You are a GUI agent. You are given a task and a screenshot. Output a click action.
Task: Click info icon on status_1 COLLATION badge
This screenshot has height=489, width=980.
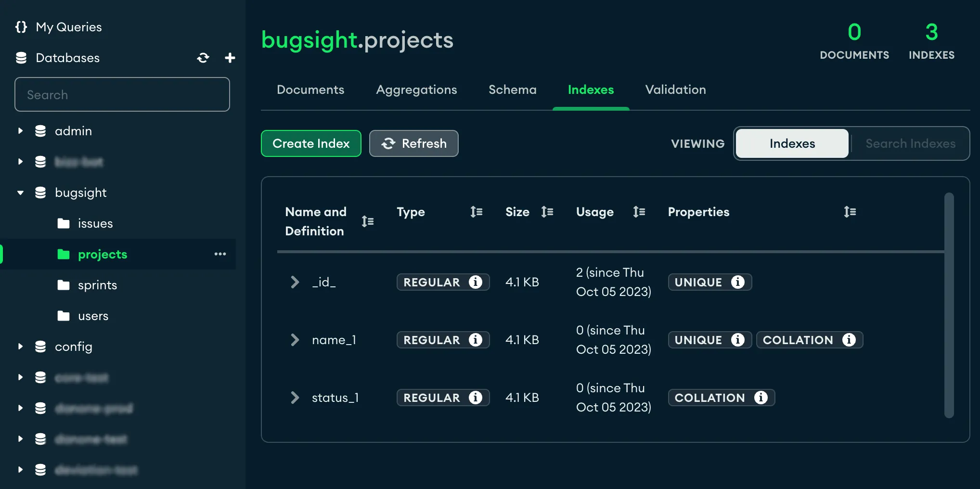tap(761, 398)
